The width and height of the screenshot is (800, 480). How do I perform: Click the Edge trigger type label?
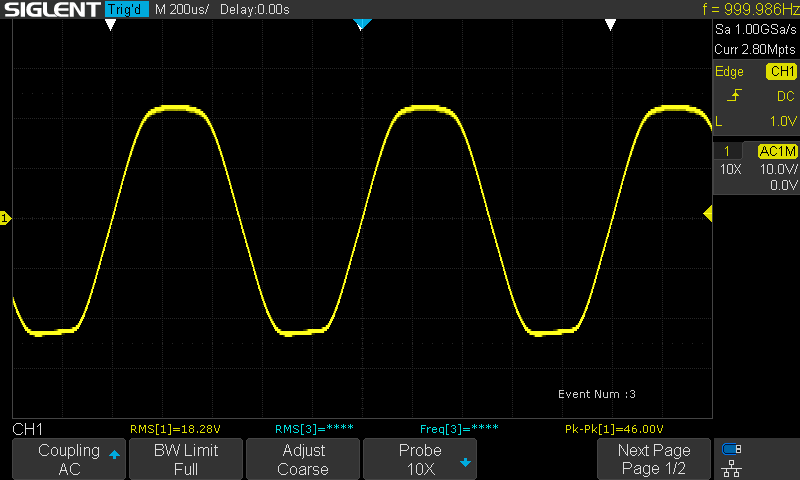tap(729, 71)
